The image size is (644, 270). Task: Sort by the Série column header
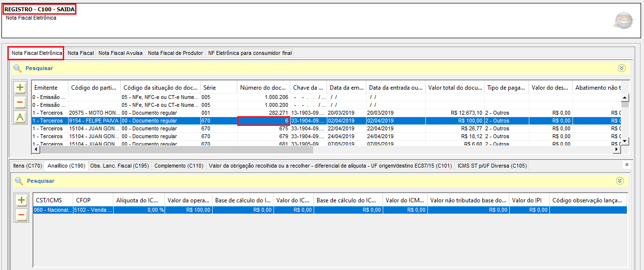click(219, 87)
